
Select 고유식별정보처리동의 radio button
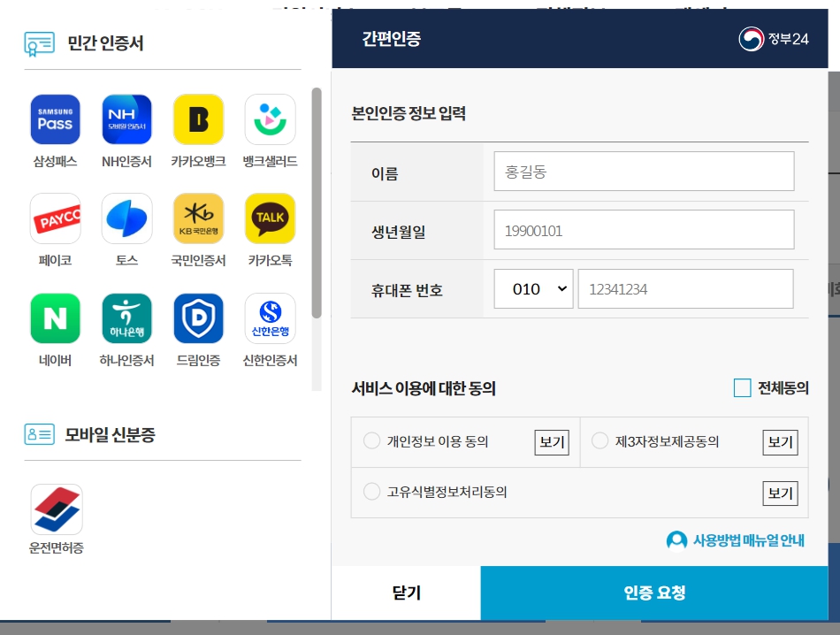point(371,492)
